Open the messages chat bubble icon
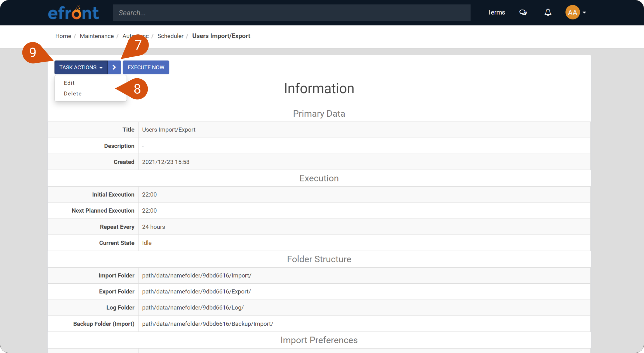644x353 pixels. 523,13
